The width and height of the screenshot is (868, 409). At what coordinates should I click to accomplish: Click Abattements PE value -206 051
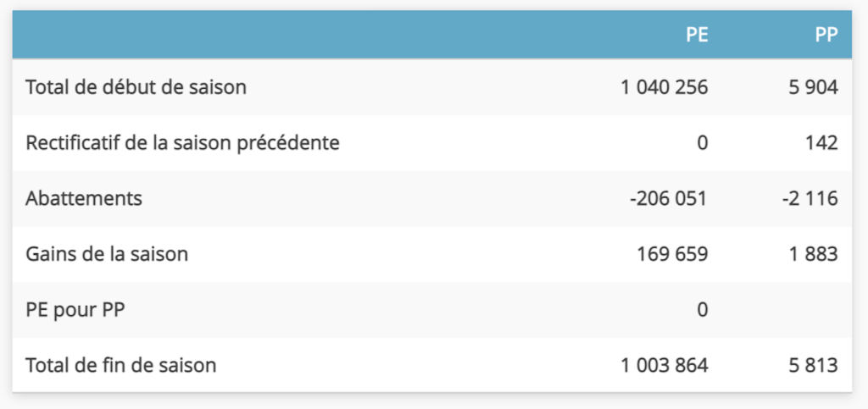pos(669,198)
